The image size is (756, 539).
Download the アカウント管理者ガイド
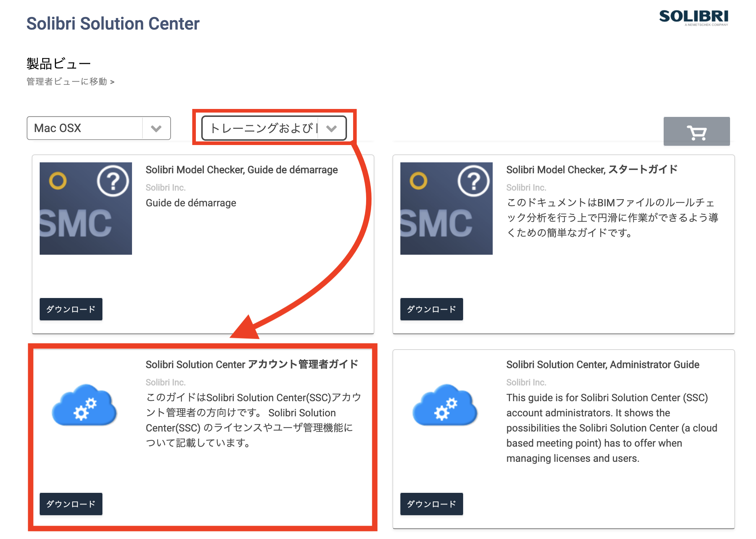(x=71, y=504)
